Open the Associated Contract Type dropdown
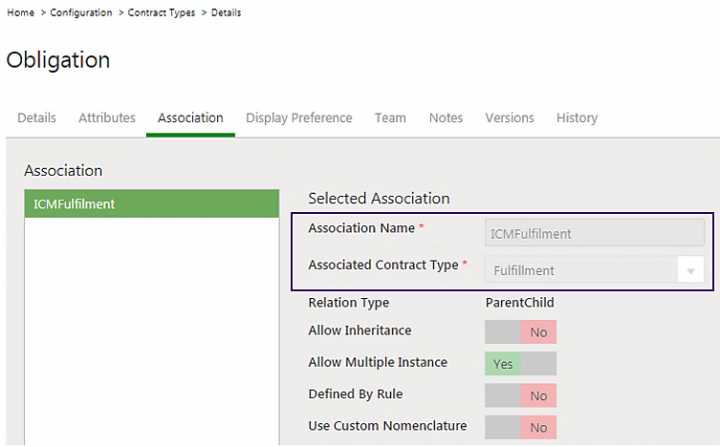The height and width of the screenshot is (447, 720). click(x=580, y=270)
